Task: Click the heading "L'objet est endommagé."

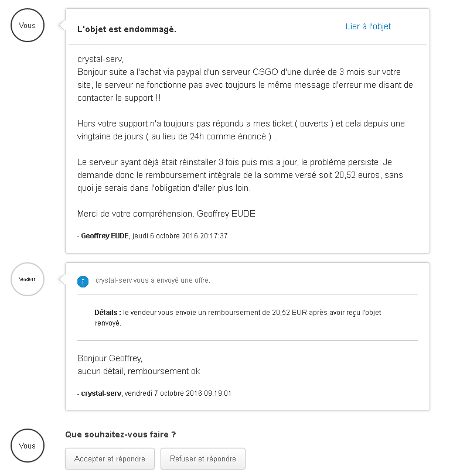Action: coord(127,29)
